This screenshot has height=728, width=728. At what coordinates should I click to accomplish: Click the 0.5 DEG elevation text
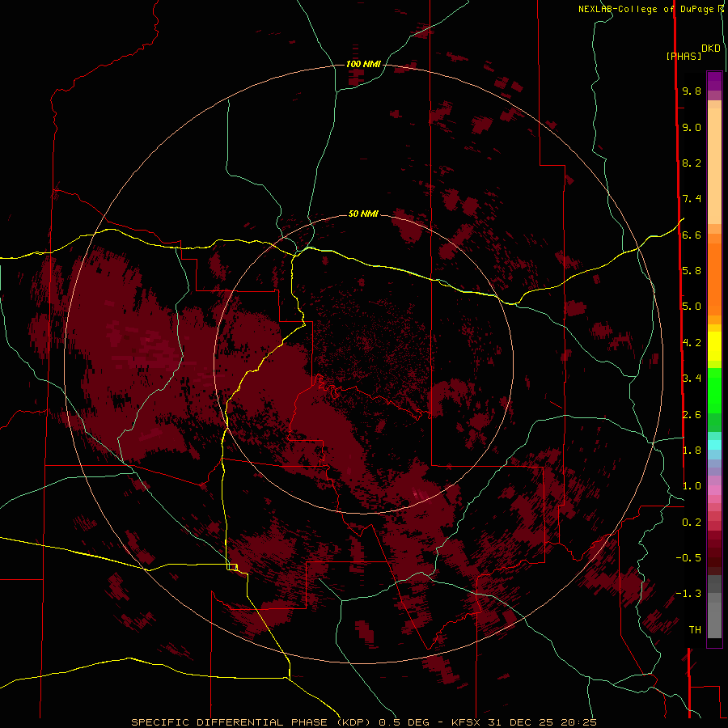(x=404, y=722)
